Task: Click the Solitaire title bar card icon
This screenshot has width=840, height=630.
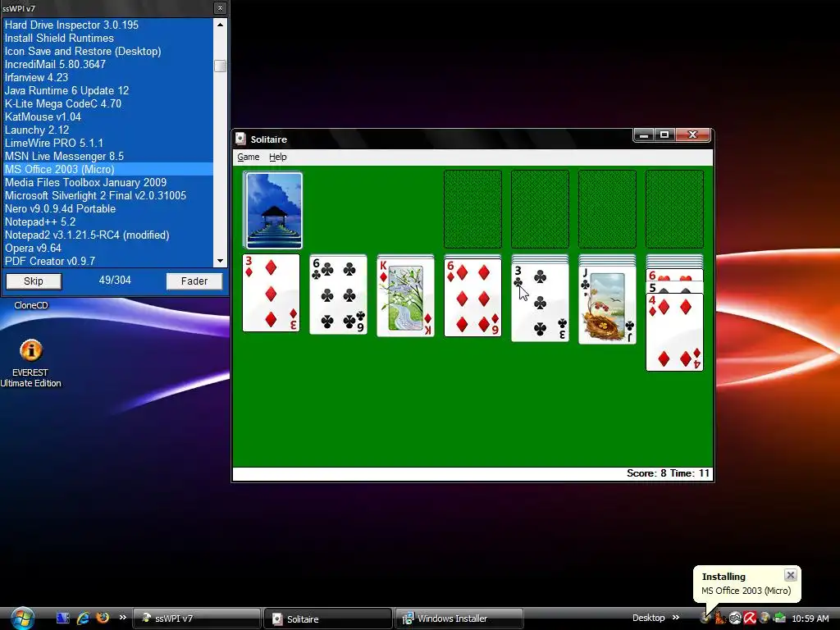Action: 240,139
